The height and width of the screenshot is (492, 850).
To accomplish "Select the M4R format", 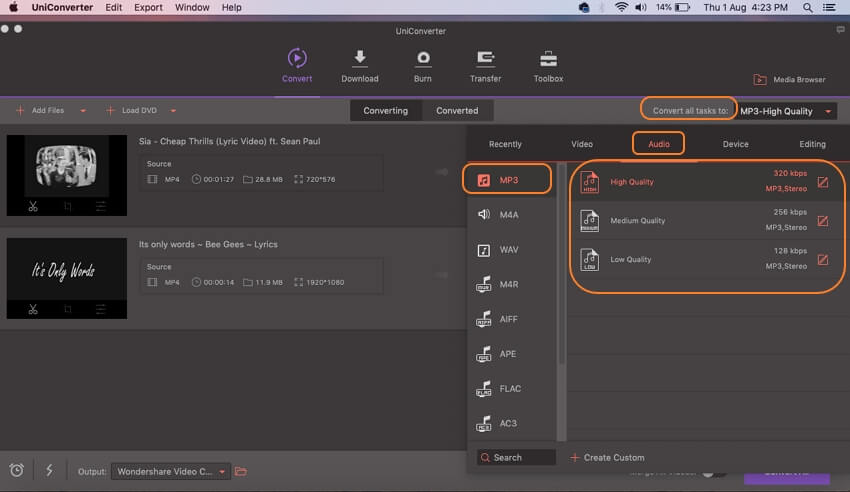I will 510,284.
